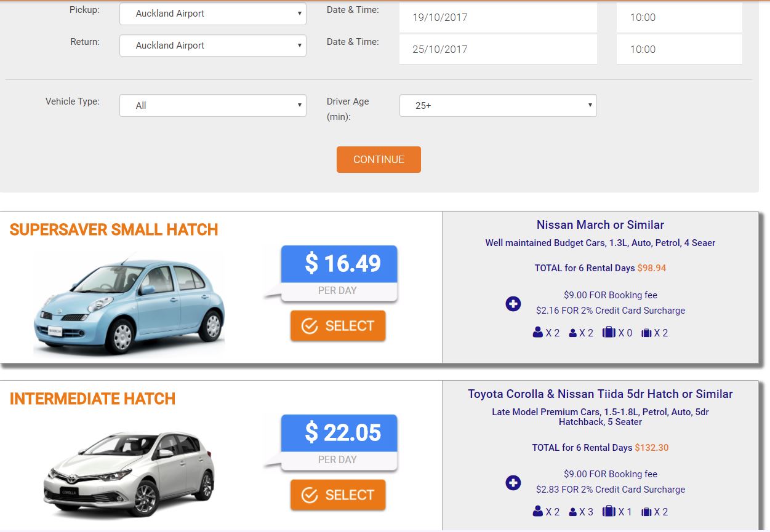This screenshot has height=532, width=770.
Task: Click the adult passenger icon on Supersaver card
Action: [538, 332]
